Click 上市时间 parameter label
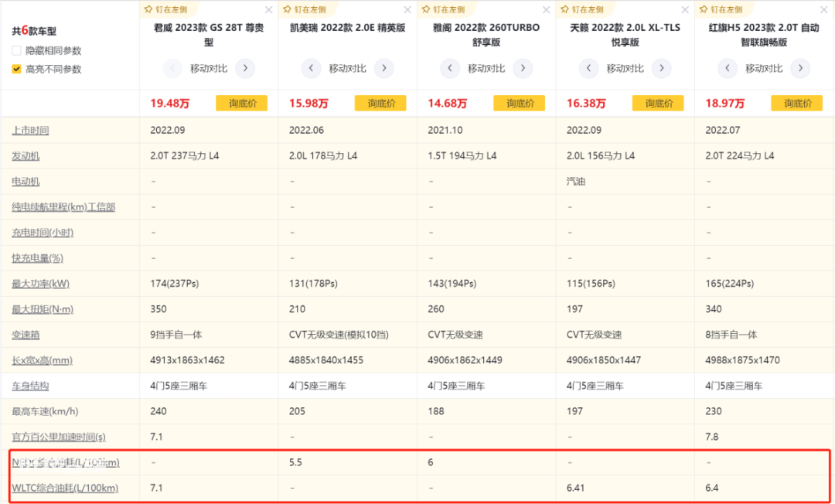Viewport: 835px width, 504px height. pyautogui.click(x=30, y=131)
